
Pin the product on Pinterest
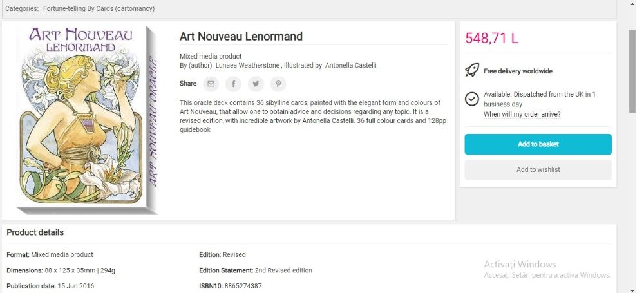point(278,84)
